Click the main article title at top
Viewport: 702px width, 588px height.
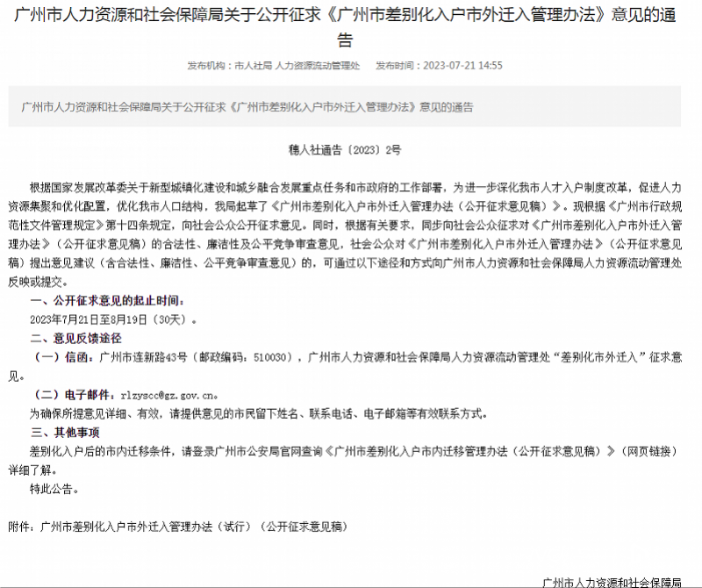coord(351,26)
